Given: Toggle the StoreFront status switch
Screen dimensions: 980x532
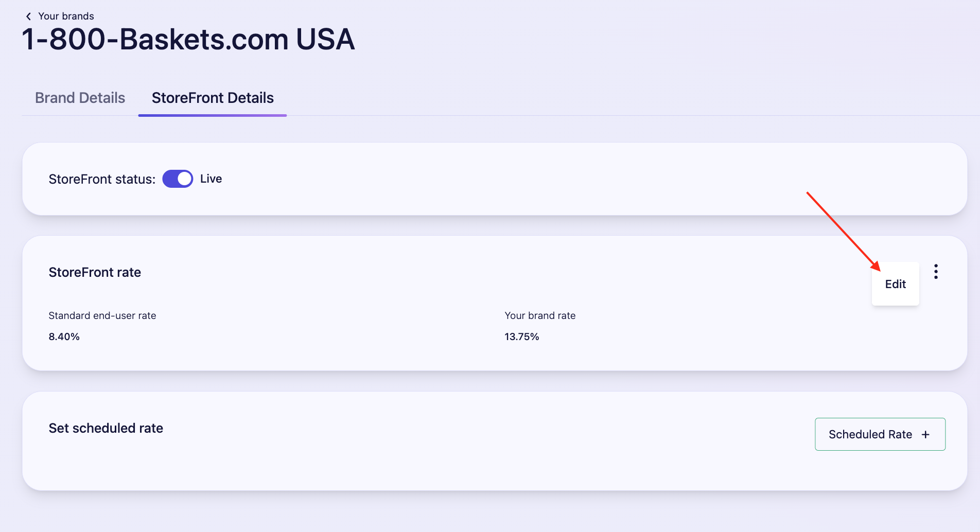Looking at the screenshot, I should click(x=178, y=179).
